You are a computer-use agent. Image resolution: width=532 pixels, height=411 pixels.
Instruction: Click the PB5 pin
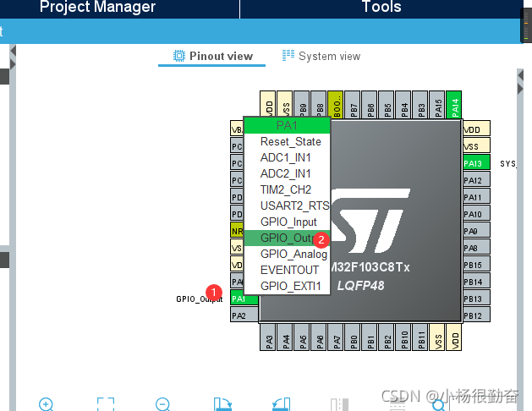(387, 105)
